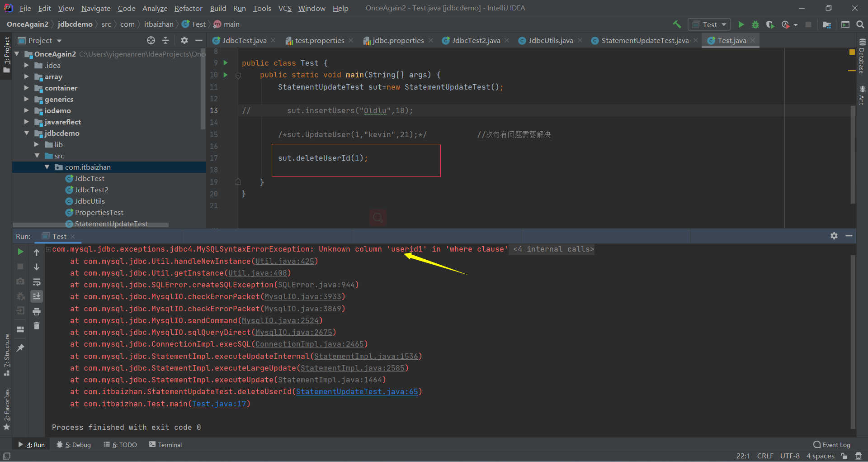
Task: Click CRLF line separator status
Action: tap(765, 456)
